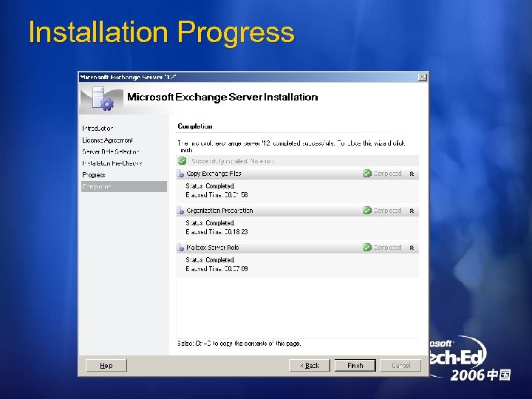Click the Ctrl+C copy contents hint text

(x=239, y=344)
